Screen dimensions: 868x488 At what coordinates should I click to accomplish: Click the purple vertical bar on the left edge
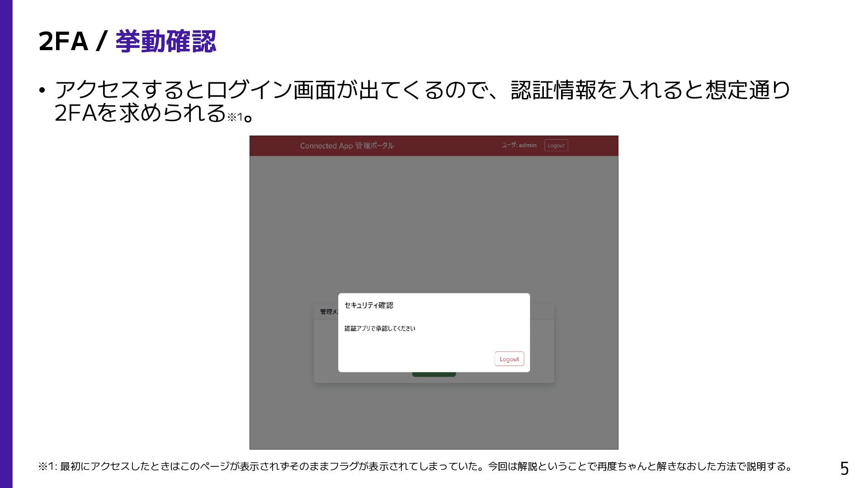tap(6, 244)
